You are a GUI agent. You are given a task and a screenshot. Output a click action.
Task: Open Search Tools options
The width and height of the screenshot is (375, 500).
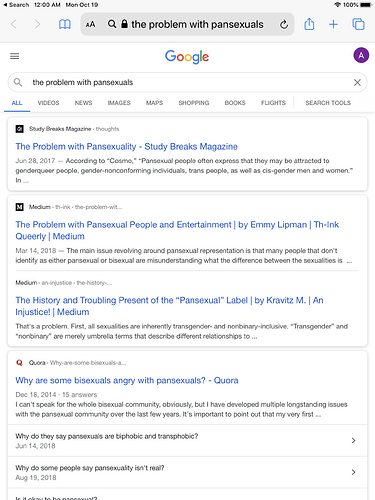pos(328,103)
